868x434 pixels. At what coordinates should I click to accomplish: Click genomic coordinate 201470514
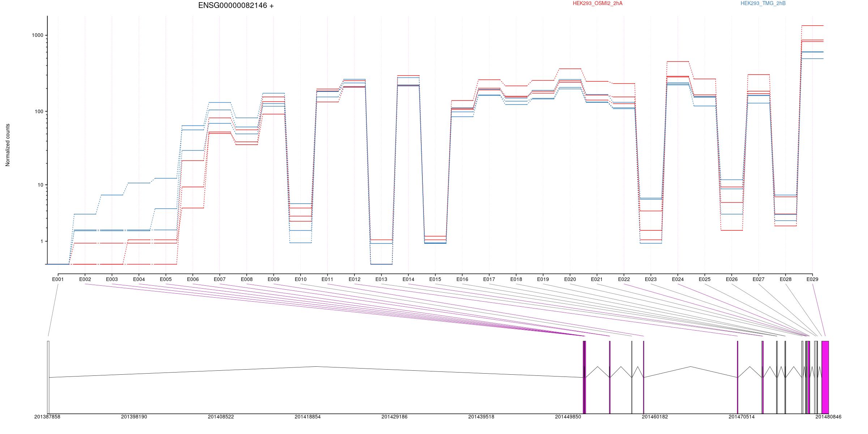point(742,417)
